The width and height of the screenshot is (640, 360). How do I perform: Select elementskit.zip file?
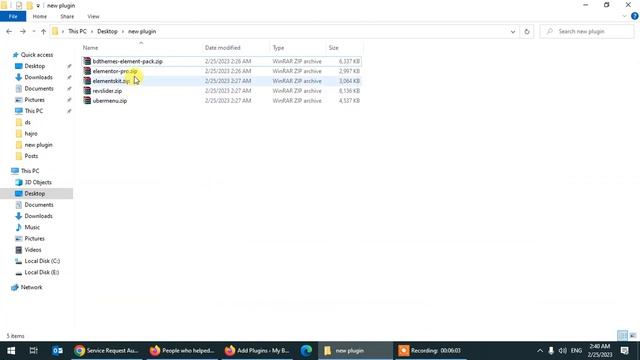tap(221, 81)
